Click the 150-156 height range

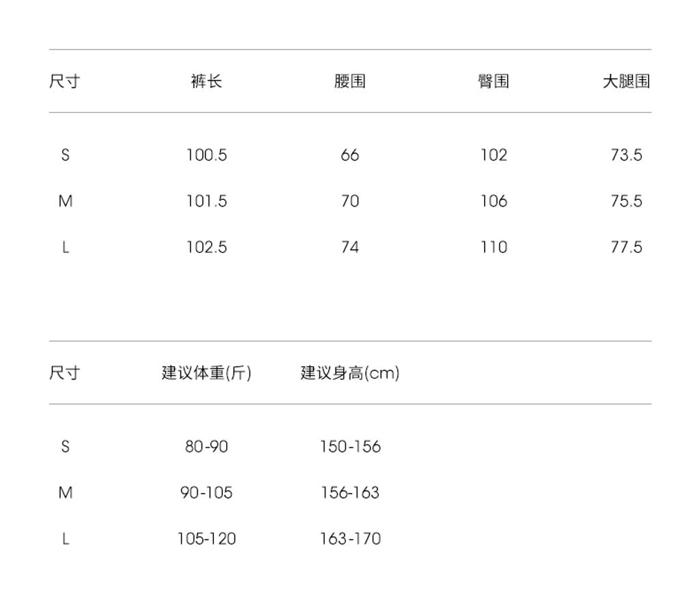pyautogui.click(x=350, y=446)
